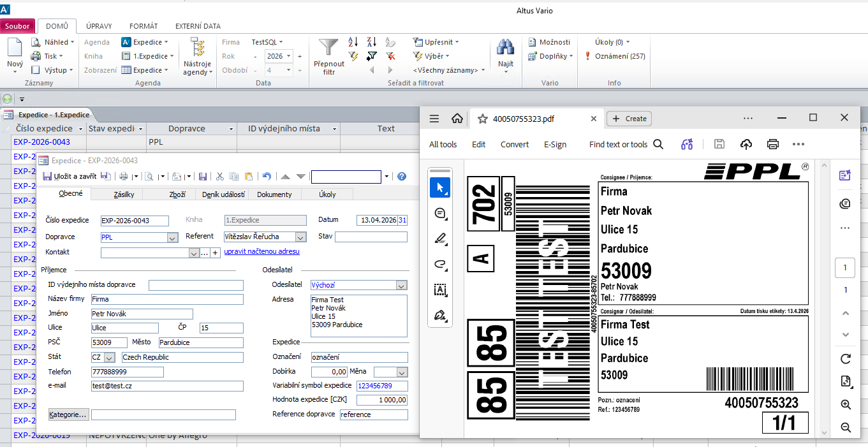Click the upravit načtenou adresu link
Screen dimensions: 868x447
pyautogui.click(x=261, y=252)
